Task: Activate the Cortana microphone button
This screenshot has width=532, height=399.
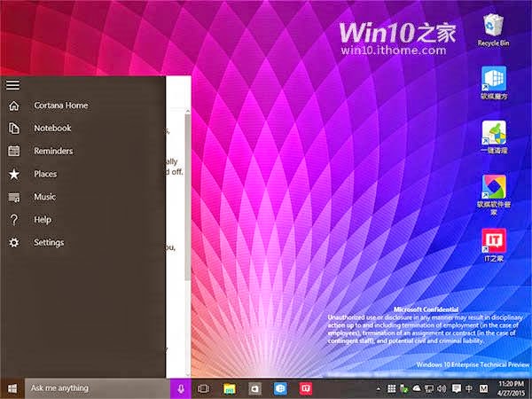Action: pos(181,388)
